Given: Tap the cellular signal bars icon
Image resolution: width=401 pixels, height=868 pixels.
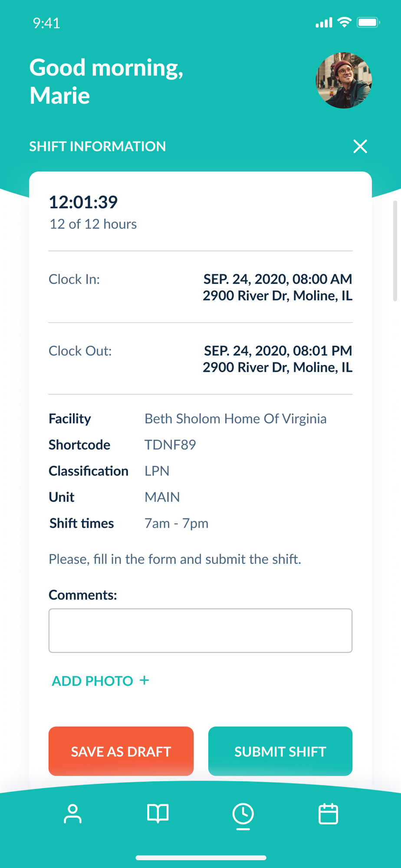Looking at the screenshot, I should pos(324,23).
